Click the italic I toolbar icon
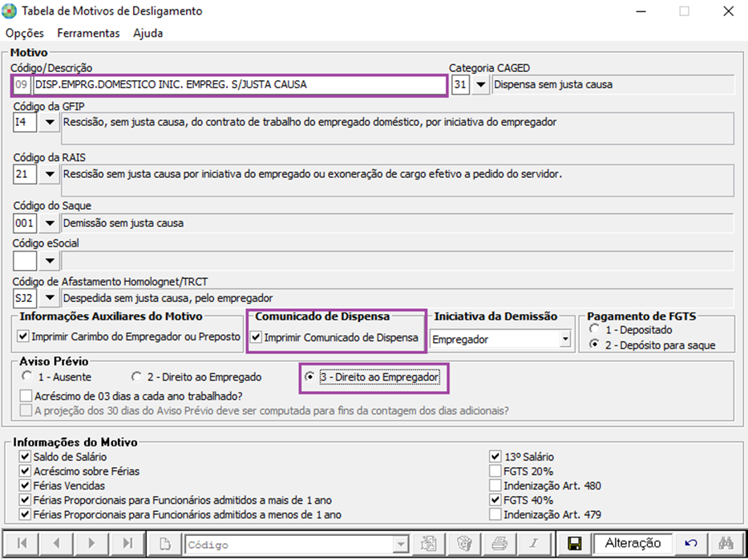Viewport: 748px width, 560px height. 534,543
